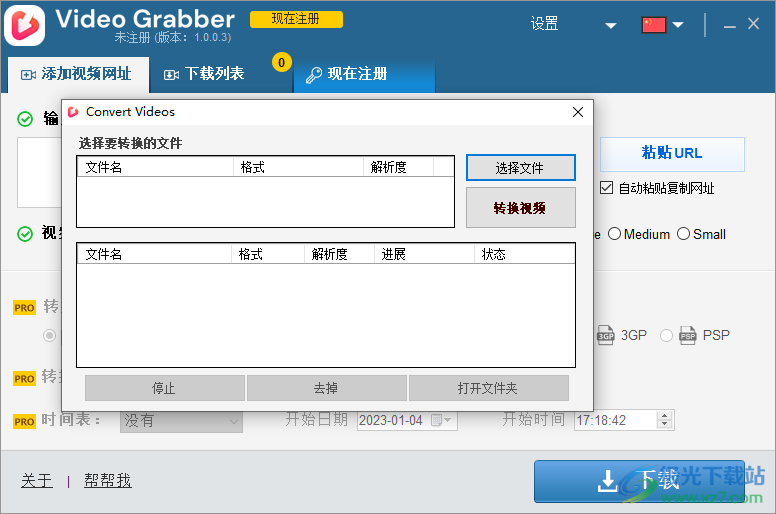Switch to the 添加视频网址 tab
The image size is (776, 514).
tap(78, 74)
